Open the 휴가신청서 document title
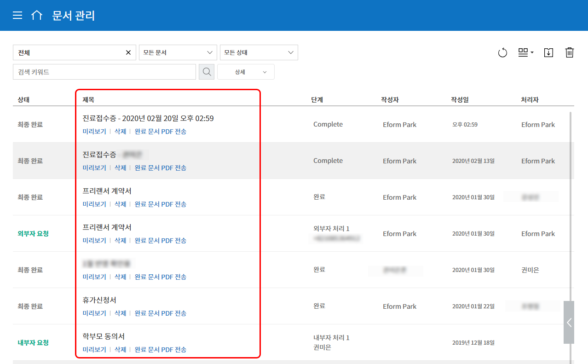The width and height of the screenshot is (588, 364). [x=99, y=300]
